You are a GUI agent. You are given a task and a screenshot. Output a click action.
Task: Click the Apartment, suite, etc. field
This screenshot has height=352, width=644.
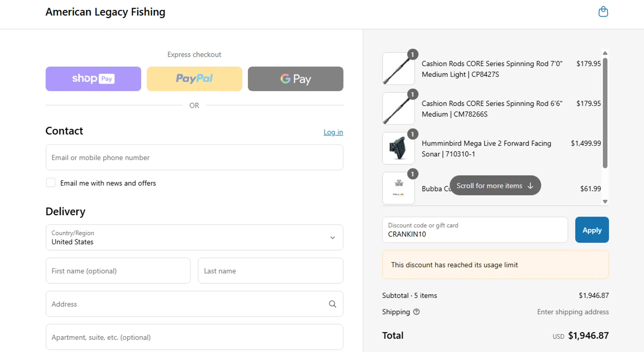[x=194, y=337]
